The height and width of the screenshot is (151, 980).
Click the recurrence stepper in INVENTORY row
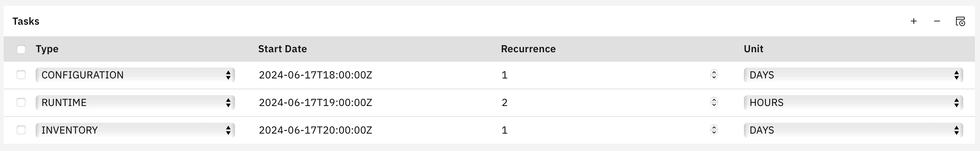pyautogui.click(x=714, y=130)
